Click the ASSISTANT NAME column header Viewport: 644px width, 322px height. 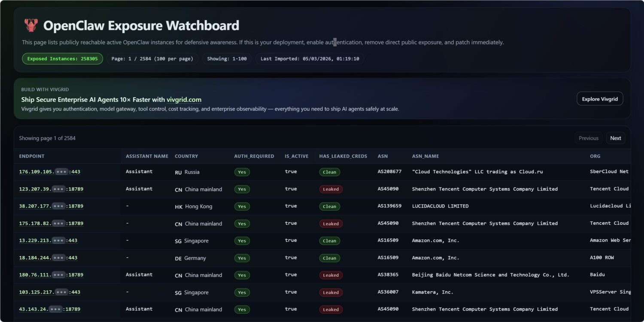[147, 156]
